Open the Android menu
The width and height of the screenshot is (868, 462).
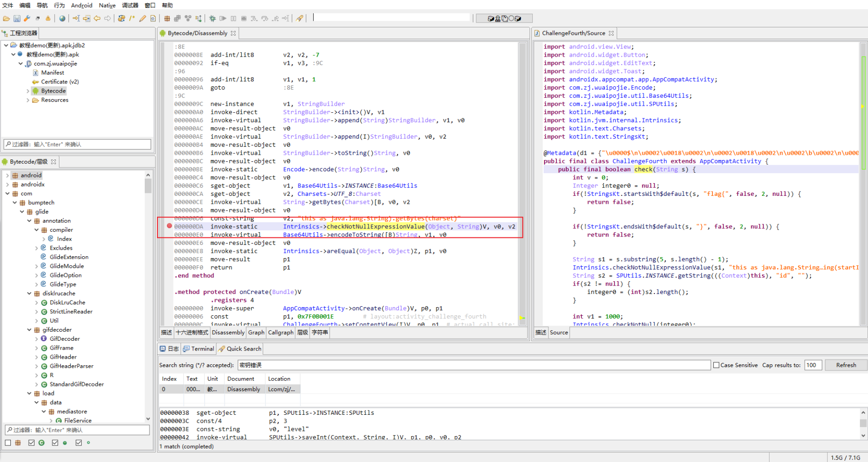coord(82,5)
